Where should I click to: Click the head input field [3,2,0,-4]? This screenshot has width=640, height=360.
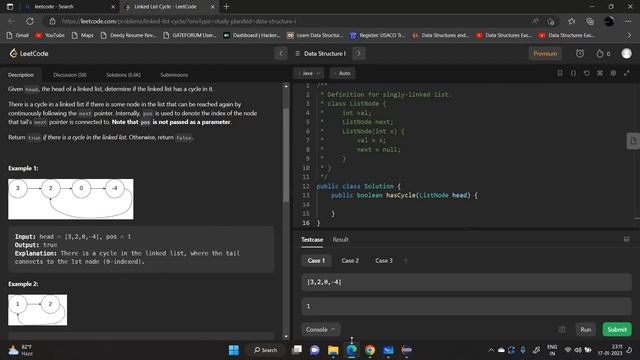click(x=466, y=282)
